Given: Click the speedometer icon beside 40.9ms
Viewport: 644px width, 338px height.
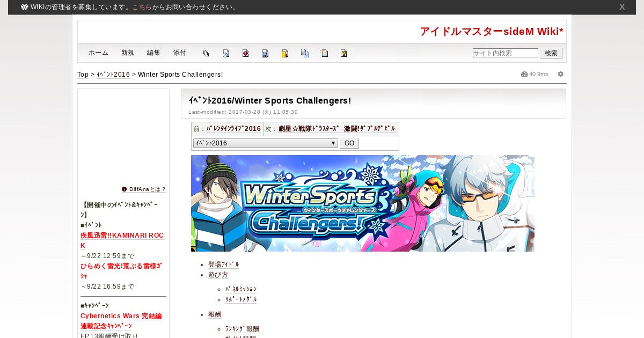Looking at the screenshot, I should point(524,74).
